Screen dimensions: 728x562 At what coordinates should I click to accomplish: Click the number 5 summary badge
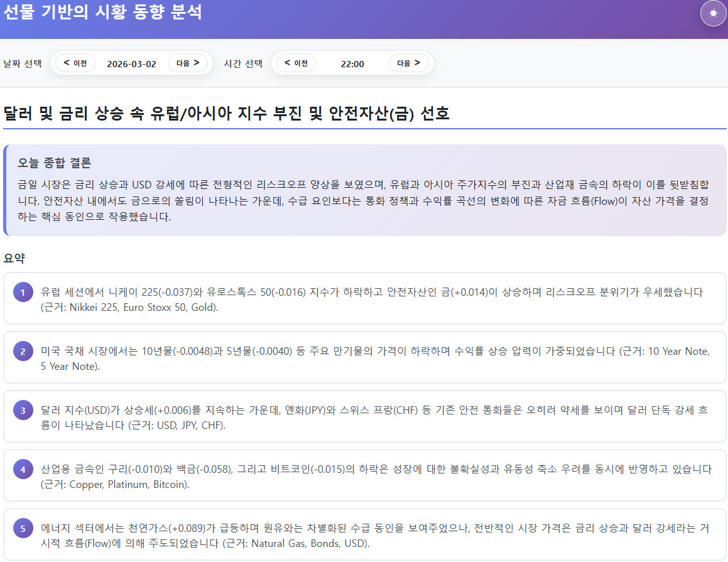click(x=23, y=529)
